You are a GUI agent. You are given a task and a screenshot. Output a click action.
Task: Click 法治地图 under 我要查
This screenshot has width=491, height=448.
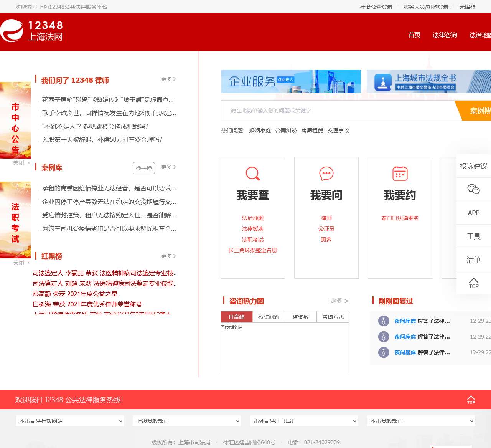click(253, 218)
